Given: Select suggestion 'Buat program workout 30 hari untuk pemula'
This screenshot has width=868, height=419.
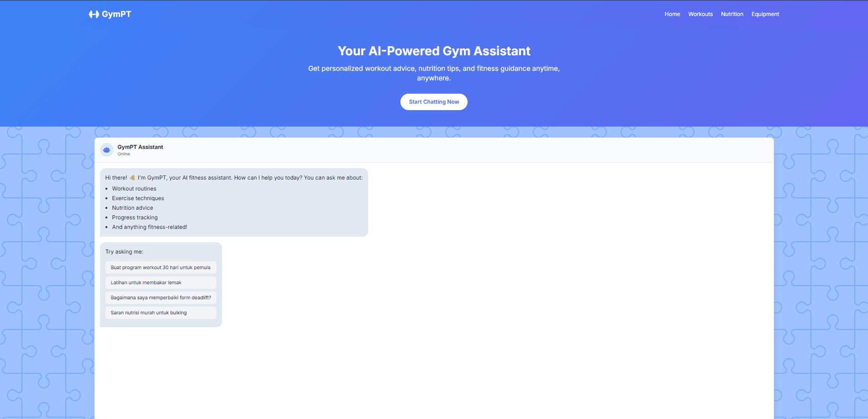Looking at the screenshot, I should [160, 267].
